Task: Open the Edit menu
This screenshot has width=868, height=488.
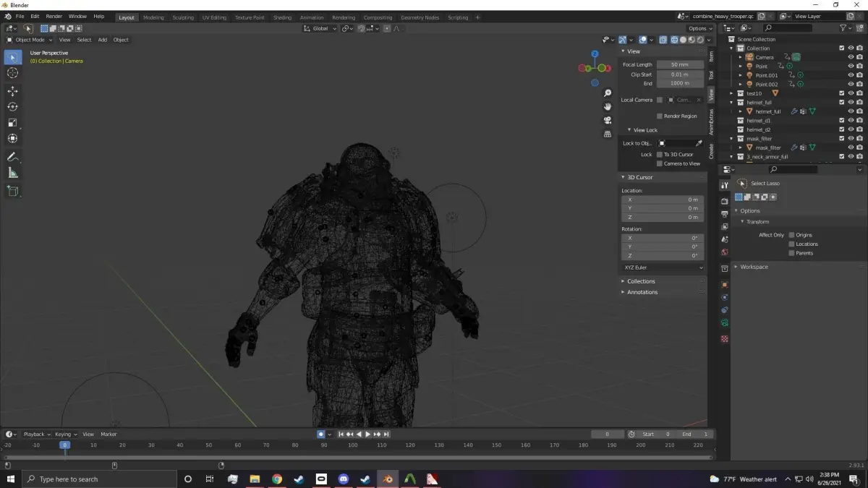Action: pos(35,16)
